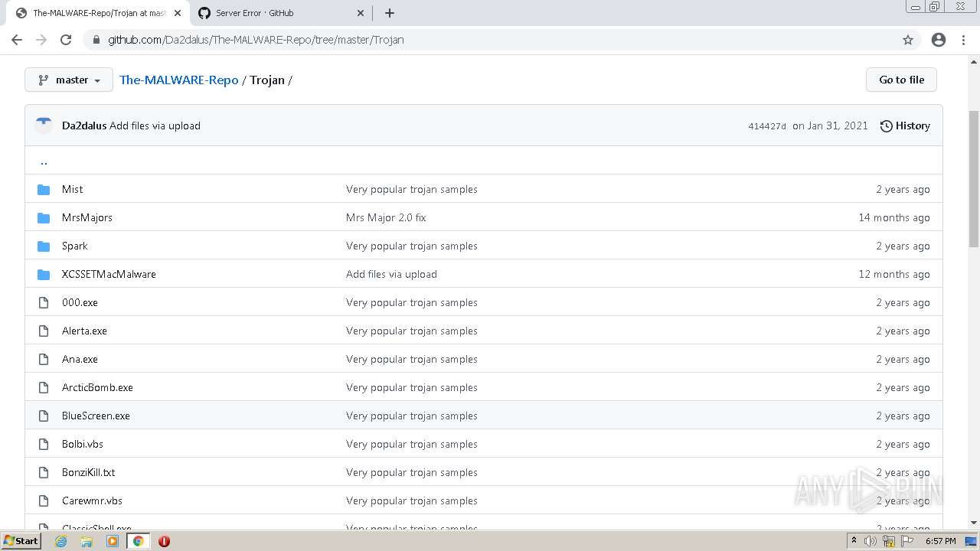980x551 pixels.
Task: Click the XCSSETMacMalware folder icon
Action: tap(44, 274)
